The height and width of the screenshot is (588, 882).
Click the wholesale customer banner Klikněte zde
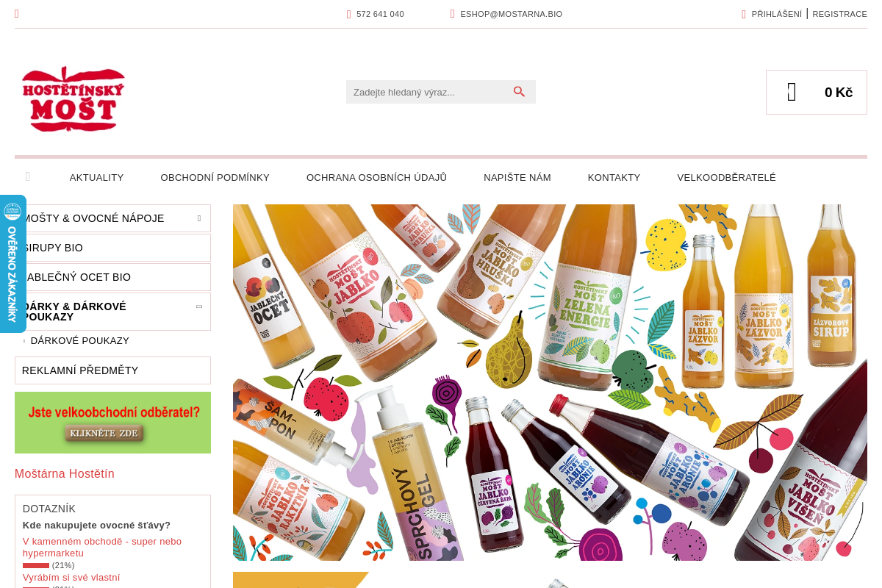(112, 423)
